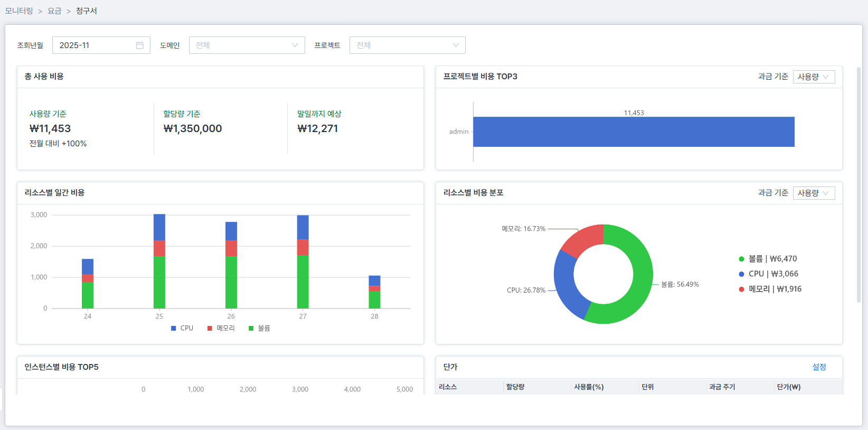Expand the 프로젝트 dropdown
Screen dimensions: 868x430
(x=407, y=45)
